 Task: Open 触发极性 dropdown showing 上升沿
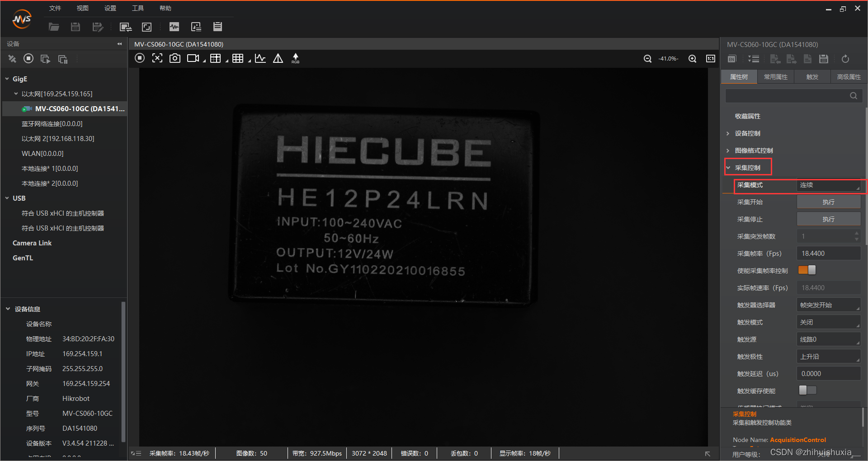pyautogui.click(x=829, y=357)
